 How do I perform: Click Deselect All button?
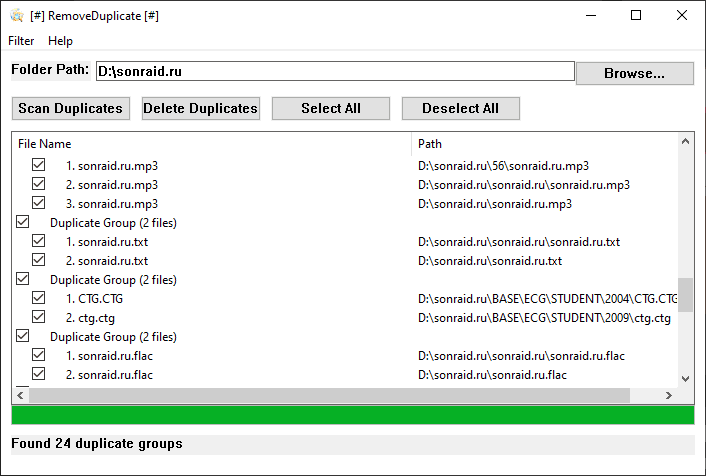(x=461, y=109)
